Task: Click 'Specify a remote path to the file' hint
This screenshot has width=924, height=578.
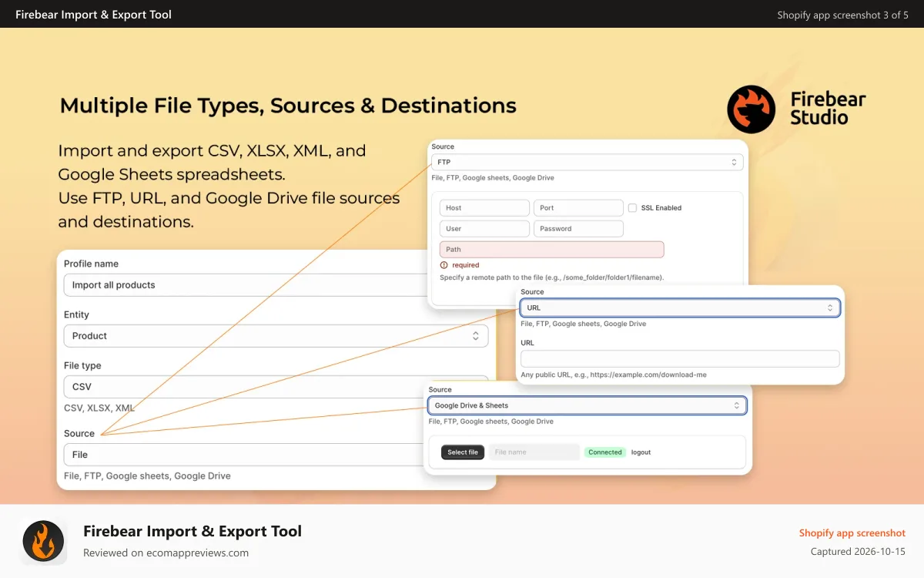Action: pyautogui.click(x=551, y=277)
